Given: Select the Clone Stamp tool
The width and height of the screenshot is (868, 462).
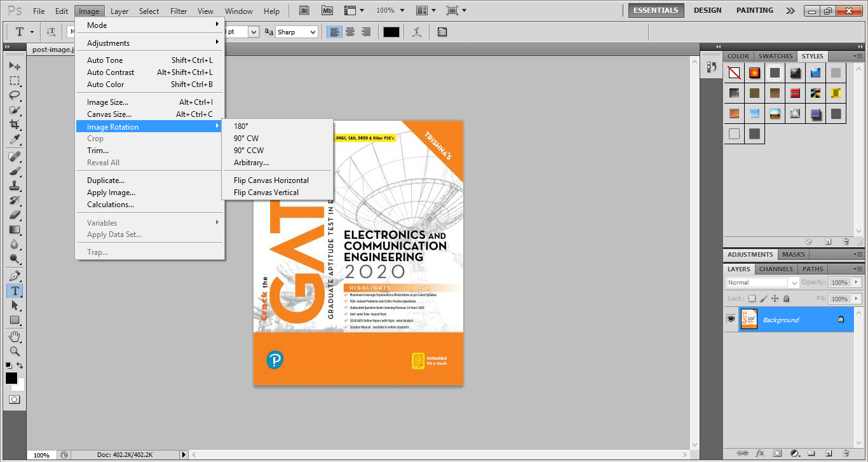Looking at the screenshot, I should pos(14,186).
